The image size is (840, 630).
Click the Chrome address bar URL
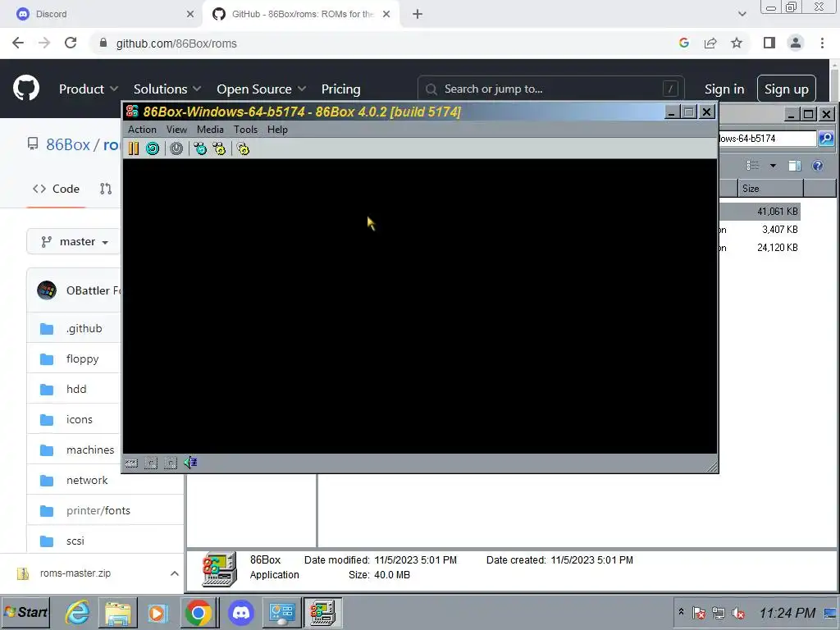pyautogui.click(x=176, y=43)
